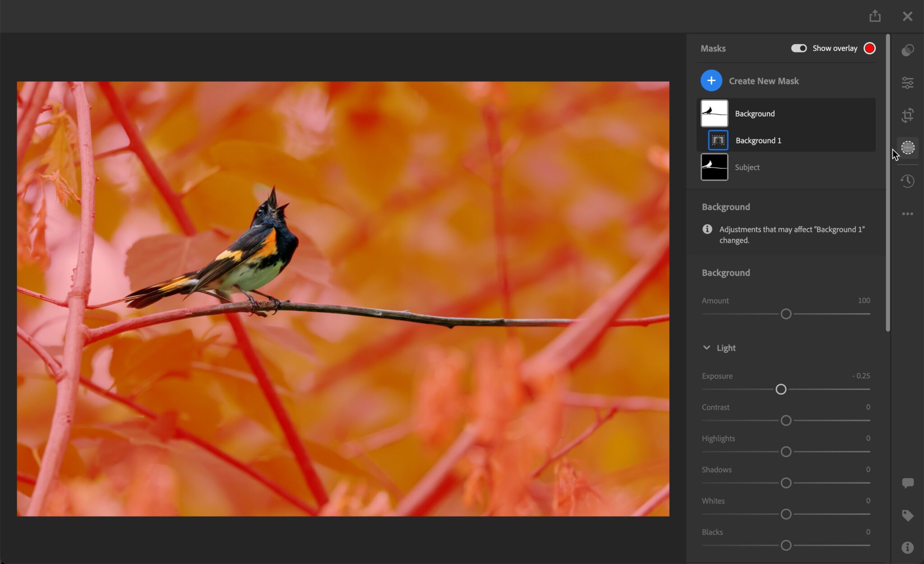Open the comments speech bubble icon
The width and height of the screenshot is (924, 564).
point(907,483)
